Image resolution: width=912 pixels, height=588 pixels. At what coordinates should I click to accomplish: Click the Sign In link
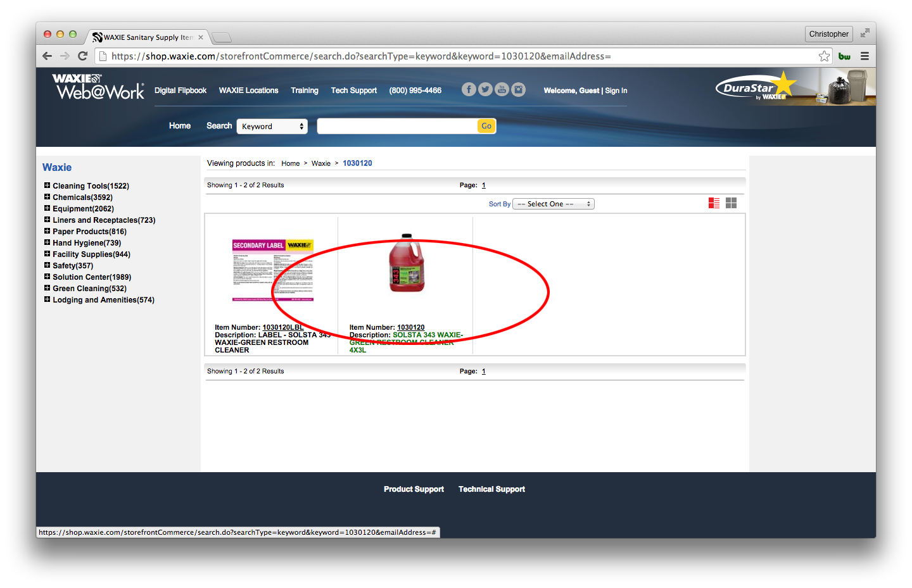pos(616,91)
